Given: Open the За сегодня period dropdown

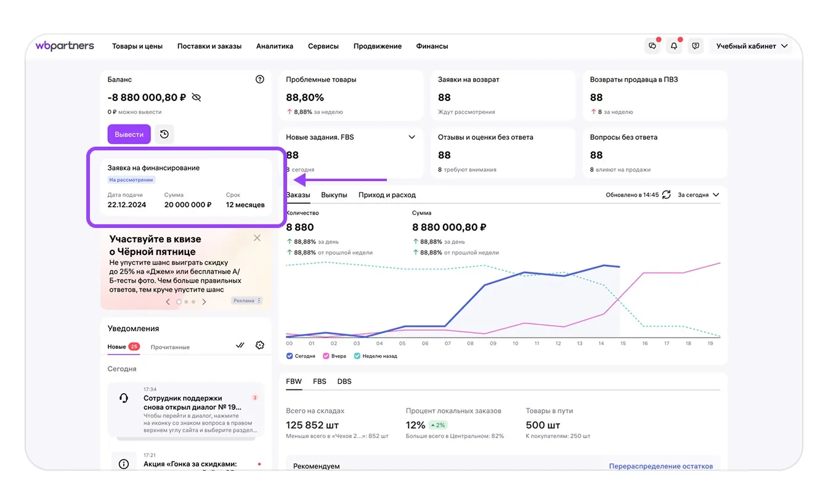Looking at the screenshot, I should (698, 195).
